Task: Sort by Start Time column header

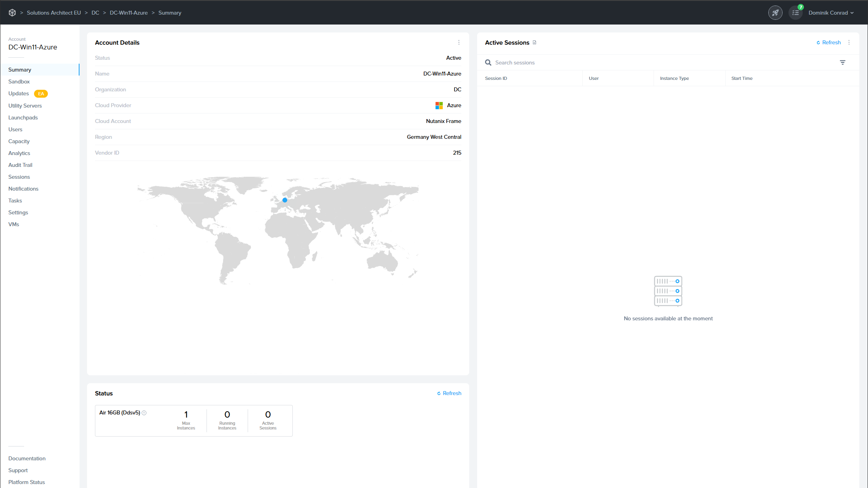Action: [x=742, y=78]
